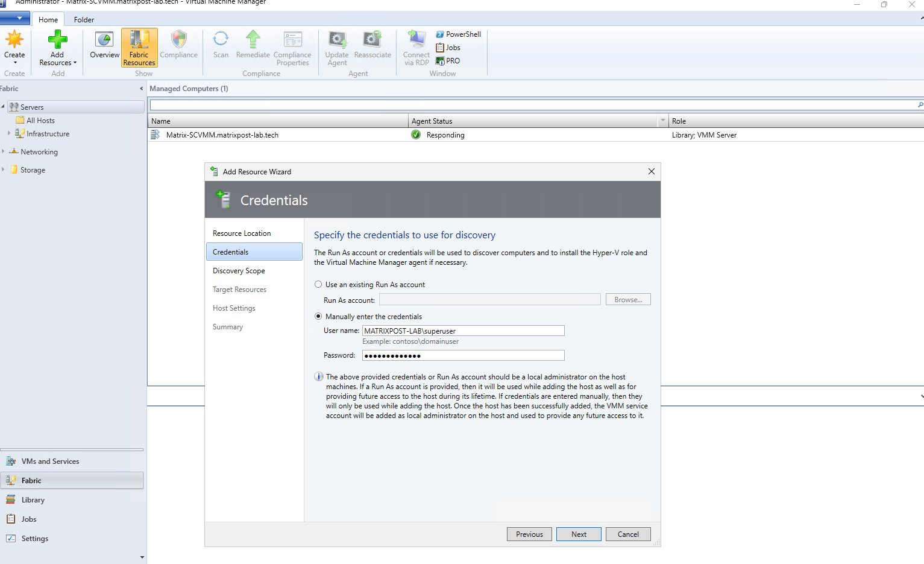
Task: Switch to the Folder ribbon tab
Action: tap(84, 20)
